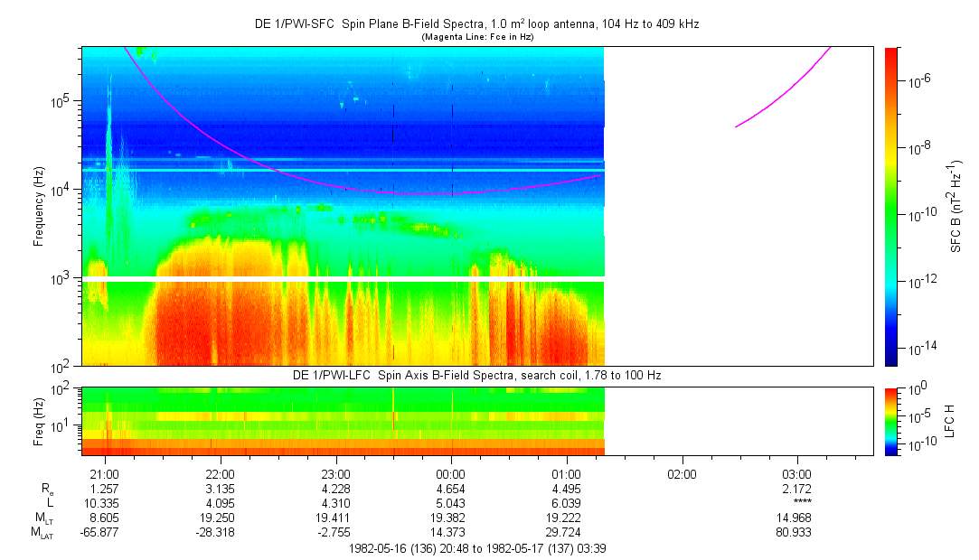Click the 00:00 time axis label
This screenshot has width=979, height=560.
click(451, 473)
